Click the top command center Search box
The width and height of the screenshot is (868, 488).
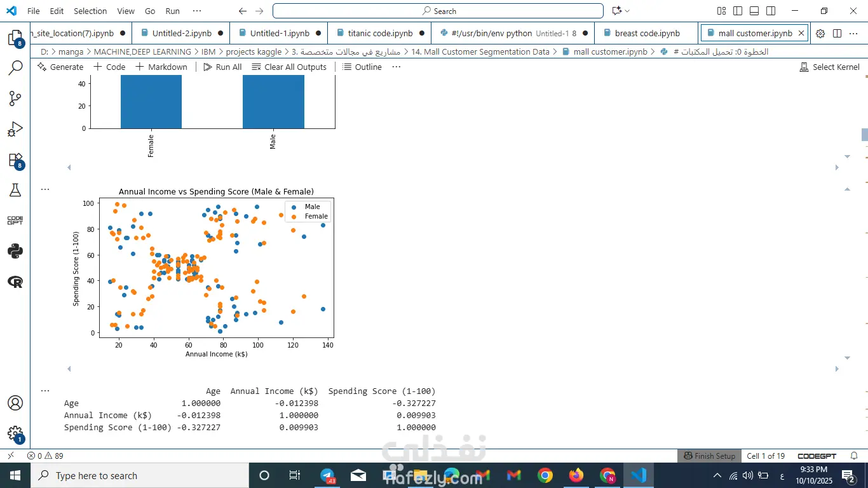point(438,11)
